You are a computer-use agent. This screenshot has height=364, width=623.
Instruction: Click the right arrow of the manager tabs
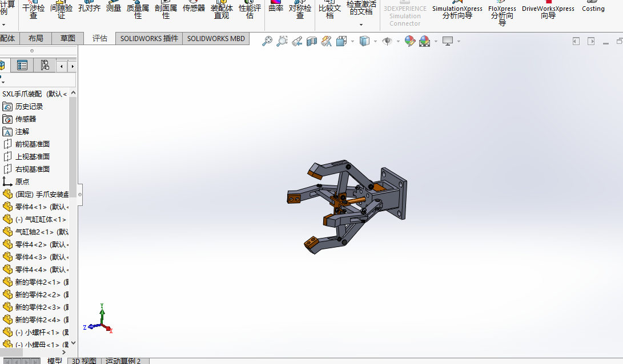pos(73,66)
